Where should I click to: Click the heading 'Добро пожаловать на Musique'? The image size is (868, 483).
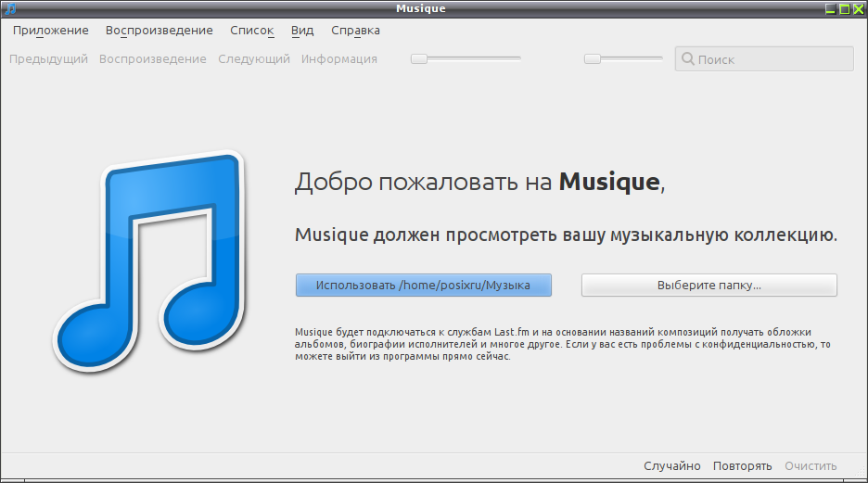(x=479, y=182)
